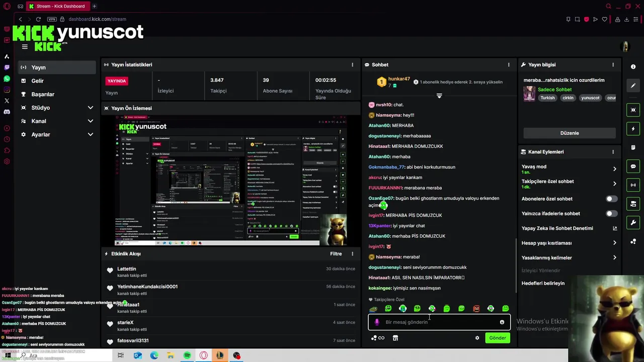Open Yavaş mod options arrow
644x362 pixels.
pos(614,169)
